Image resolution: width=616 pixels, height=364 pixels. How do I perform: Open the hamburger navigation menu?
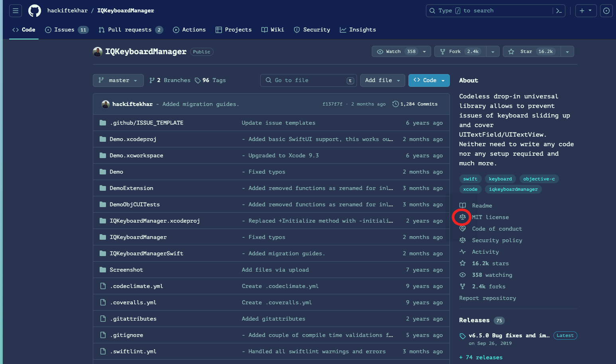(x=16, y=11)
